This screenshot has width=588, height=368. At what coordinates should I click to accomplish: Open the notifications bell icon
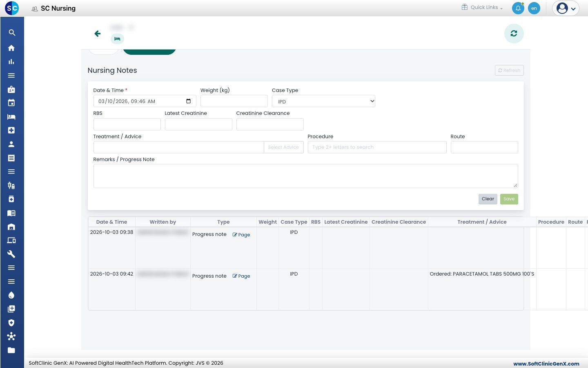(518, 8)
